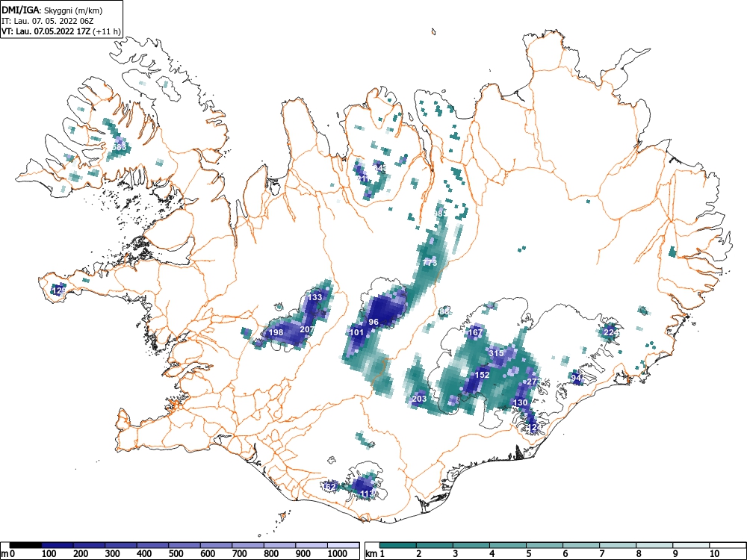Click the km legend swatch between 8 and 9
The height and width of the screenshot is (560, 747).
pyautogui.click(x=654, y=545)
